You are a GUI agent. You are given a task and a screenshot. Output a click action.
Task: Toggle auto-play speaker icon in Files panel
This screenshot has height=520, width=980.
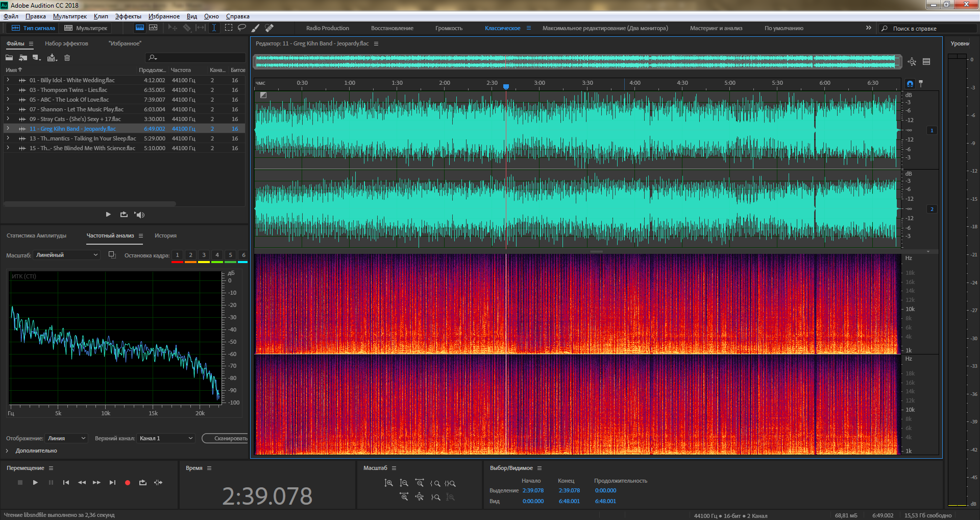click(x=139, y=215)
